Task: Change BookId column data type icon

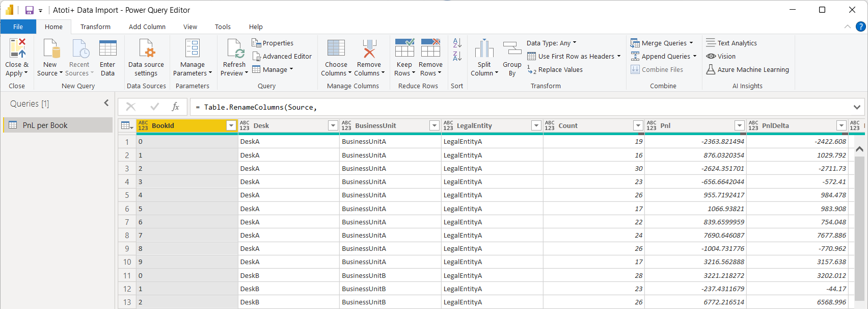Action: coord(143,125)
